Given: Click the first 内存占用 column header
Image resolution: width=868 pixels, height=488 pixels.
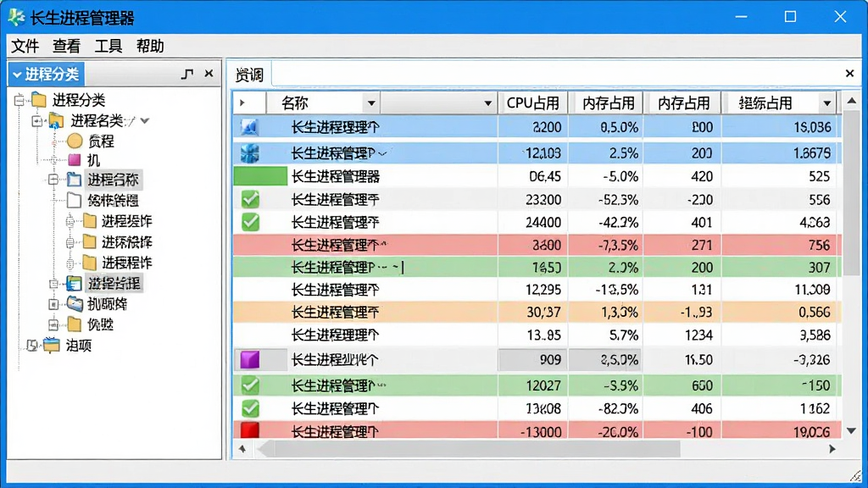Looking at the screenshot, I should (x=607, y=103).
